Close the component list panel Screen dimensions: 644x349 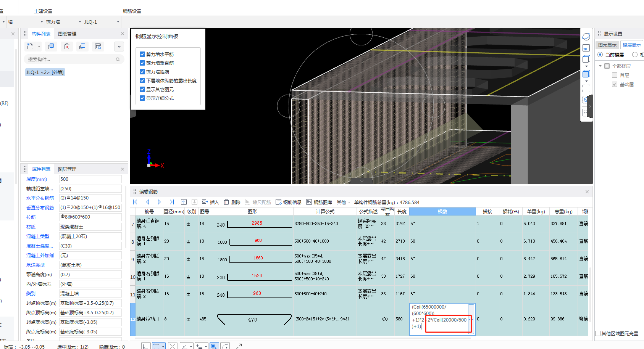coord(123,34)
